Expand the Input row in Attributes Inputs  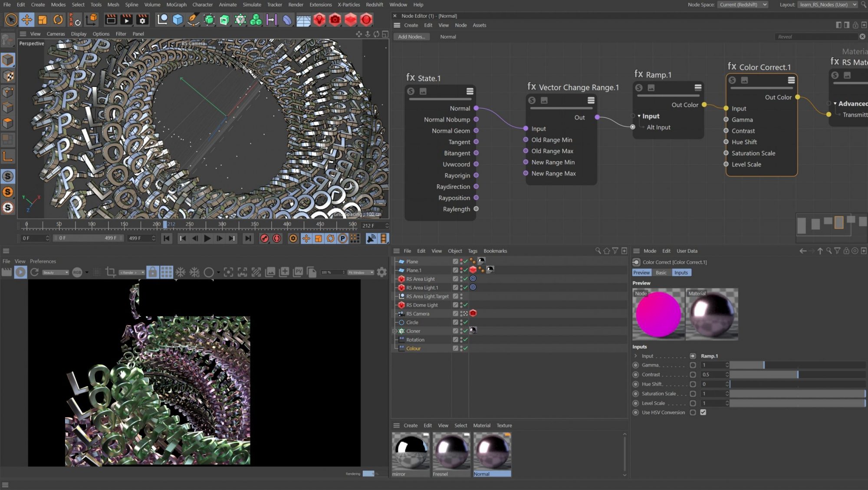(636, 356)
